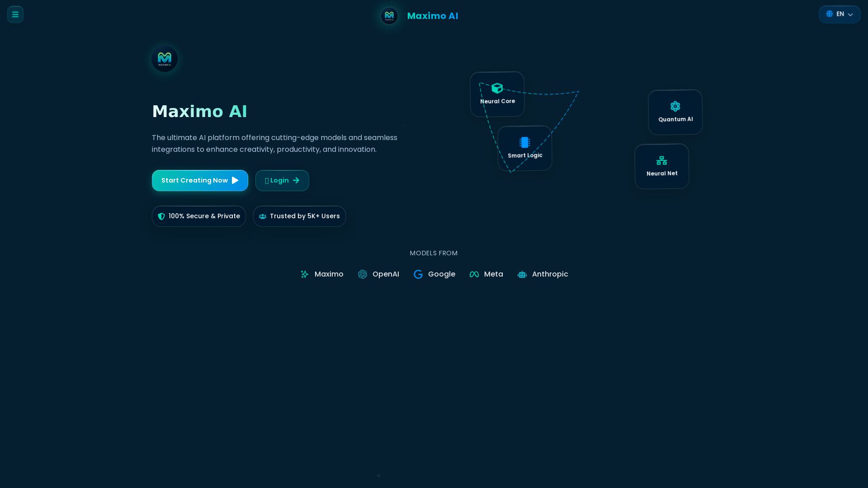The image size is (868, 488).
Task: Click the shield icon on the security badge
Action: click(x=161, y=216)
